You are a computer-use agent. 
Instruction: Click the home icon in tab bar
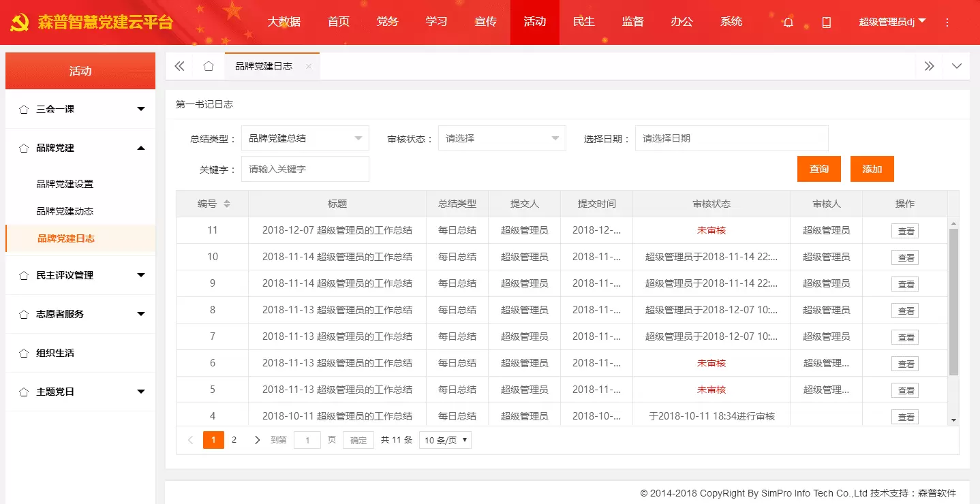point(209,66)
